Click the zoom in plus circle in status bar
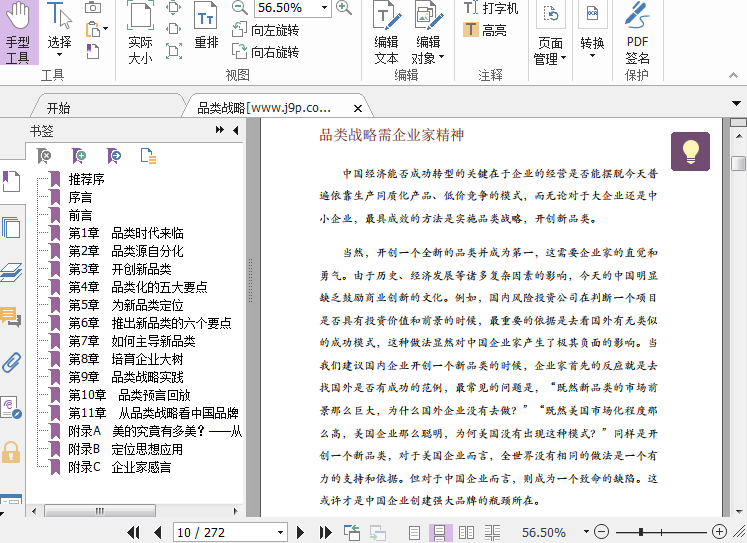 (719, 532)
